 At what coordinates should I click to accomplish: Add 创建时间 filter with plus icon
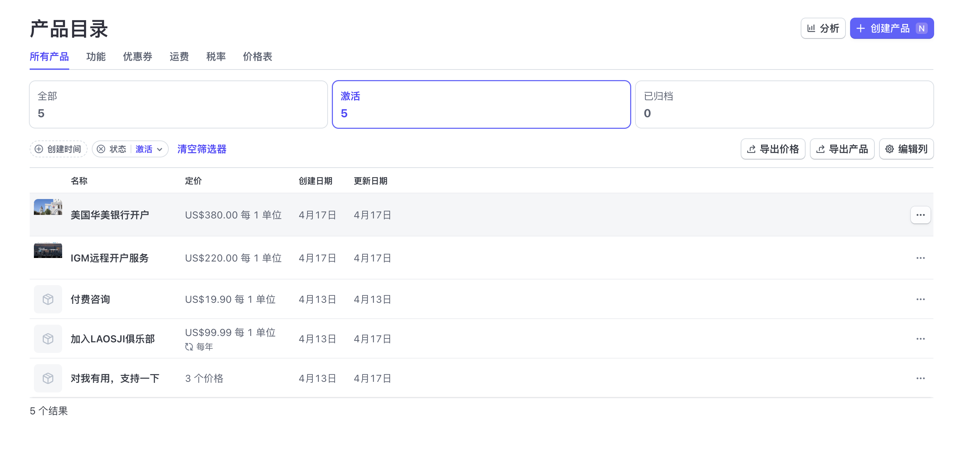coord(39,149)
